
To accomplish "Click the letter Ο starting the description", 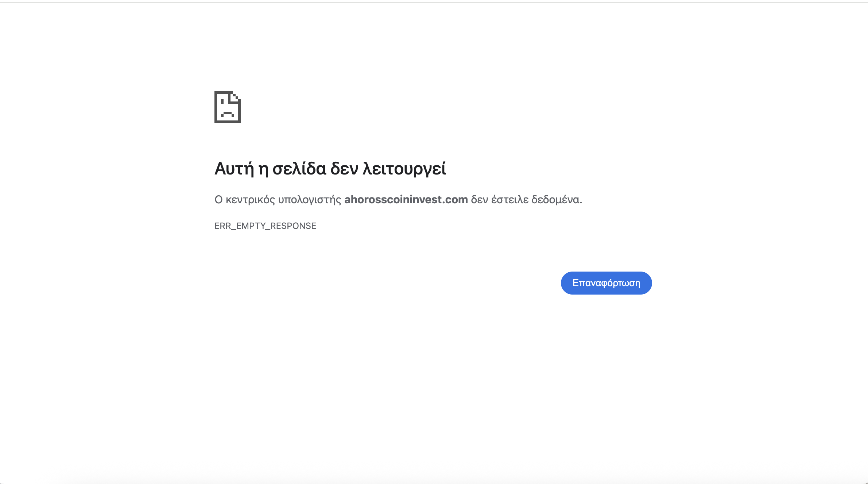I will [x=218, y=200].
